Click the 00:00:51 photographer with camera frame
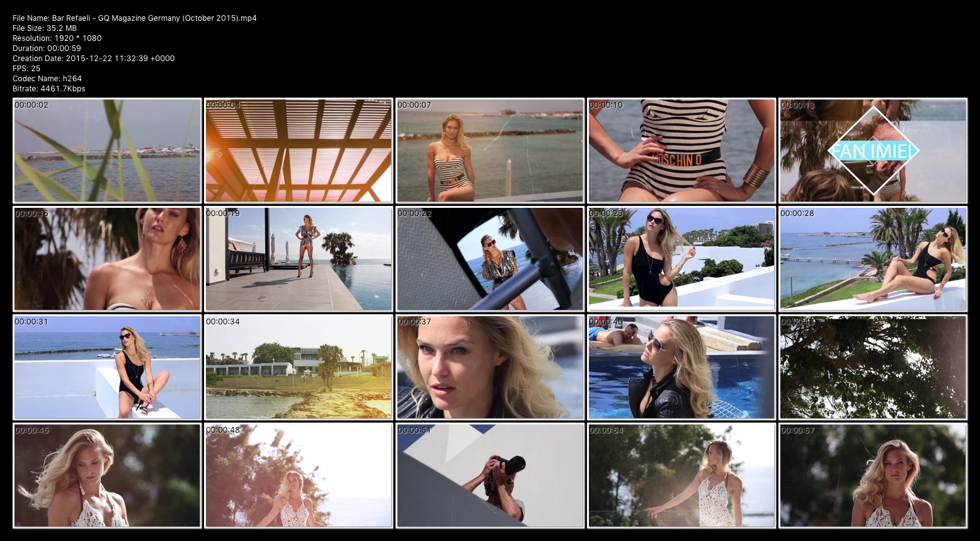 [x=490, y=476]
